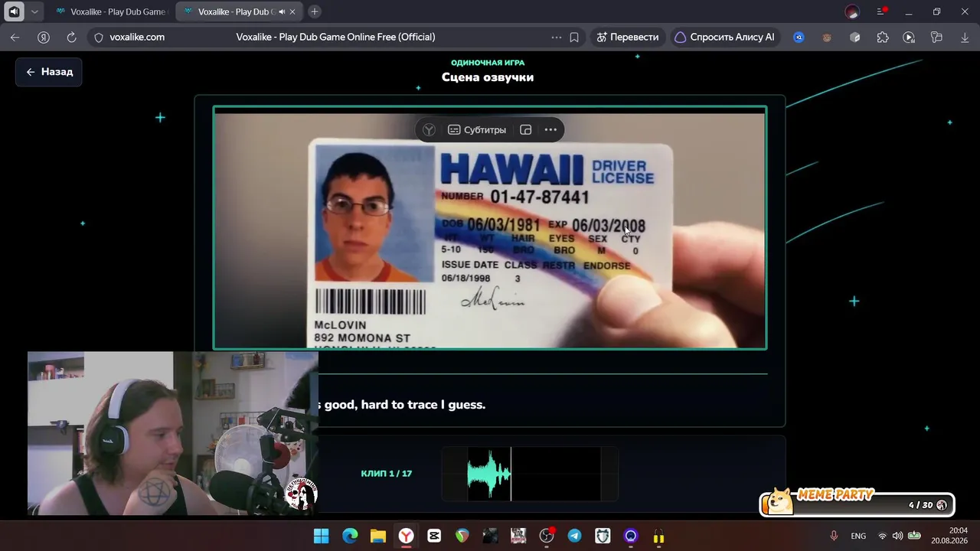Viewport: 980px width, 551px height.
Task: Click the McLovin license video scene
Action: (x=490, y=227)
